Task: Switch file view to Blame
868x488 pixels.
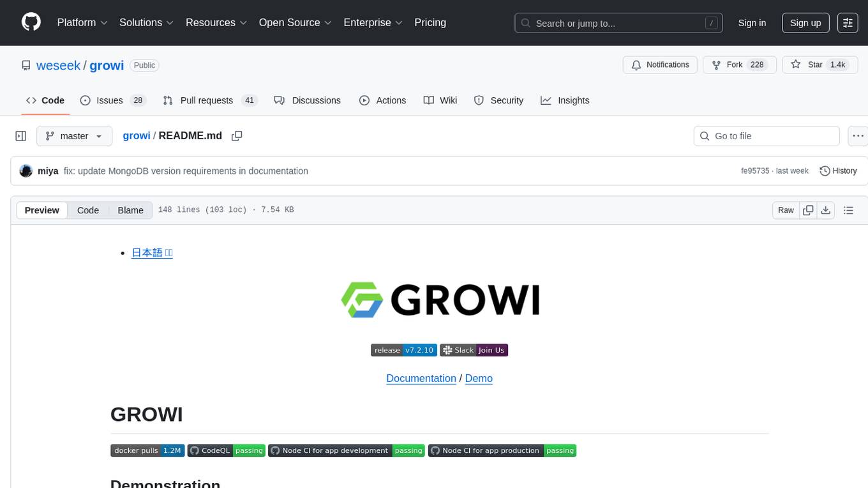Action: (130, 210)
